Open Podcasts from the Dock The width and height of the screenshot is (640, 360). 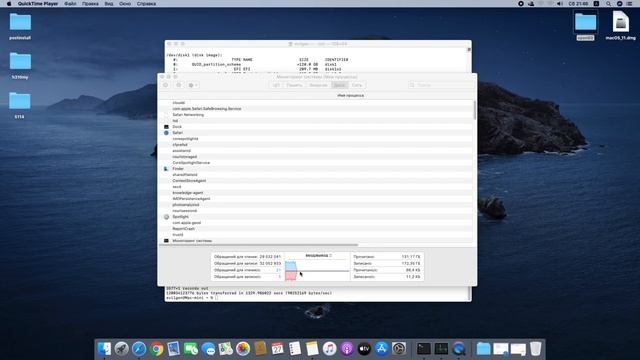coord(347,349)
